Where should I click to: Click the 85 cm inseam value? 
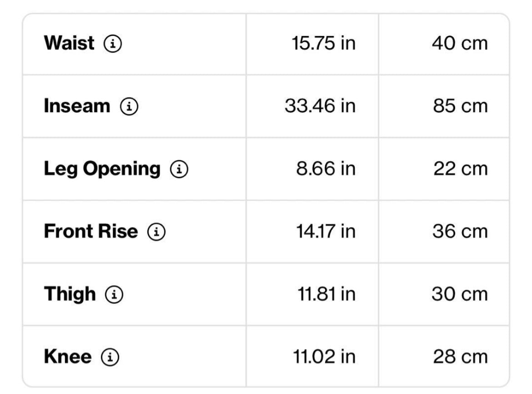point(460,106)
